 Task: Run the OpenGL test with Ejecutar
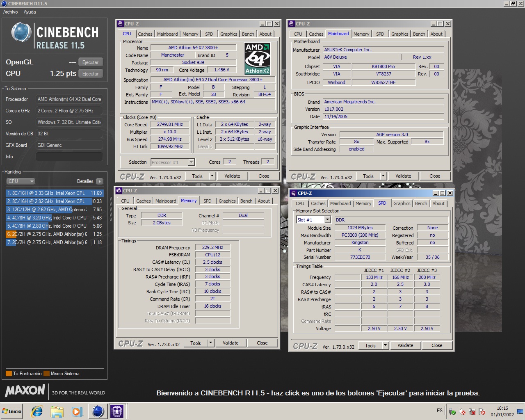coord(90,62)
